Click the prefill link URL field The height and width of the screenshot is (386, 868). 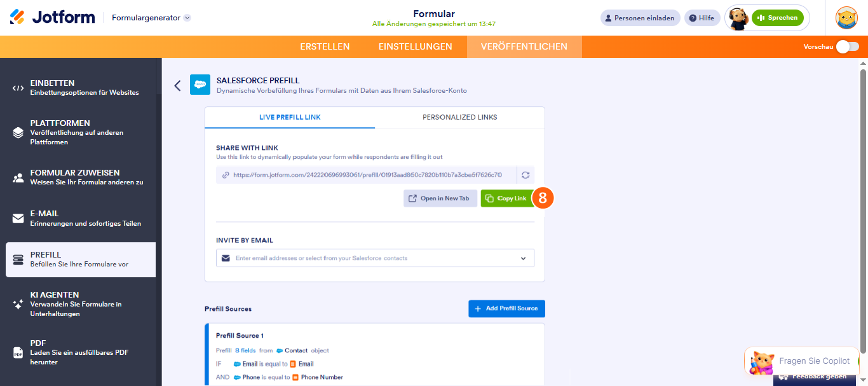367,175
